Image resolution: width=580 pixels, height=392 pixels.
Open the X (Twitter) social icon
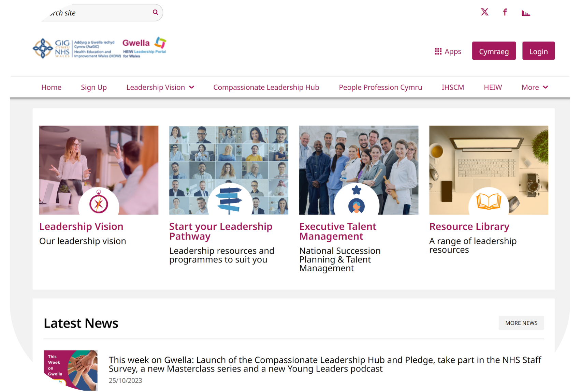click(484, 12)
